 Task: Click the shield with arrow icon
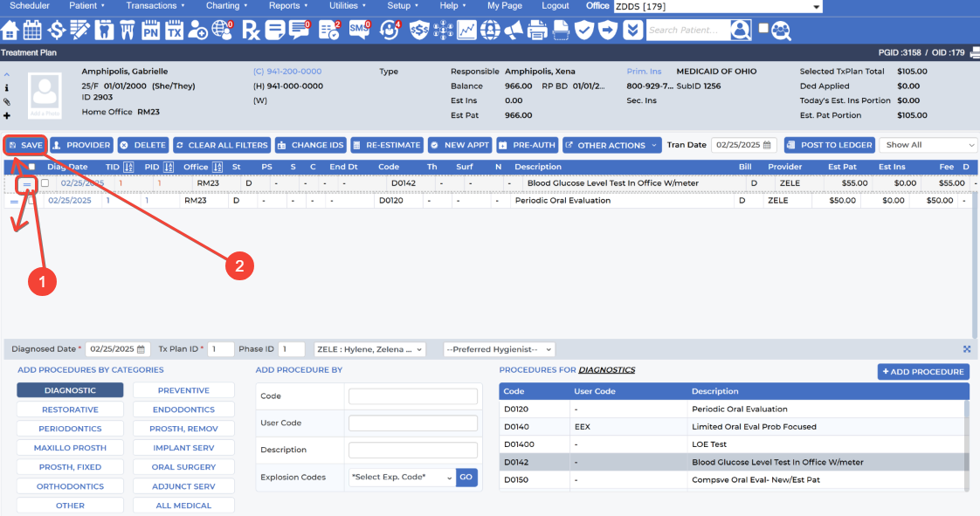click(608, 30)
